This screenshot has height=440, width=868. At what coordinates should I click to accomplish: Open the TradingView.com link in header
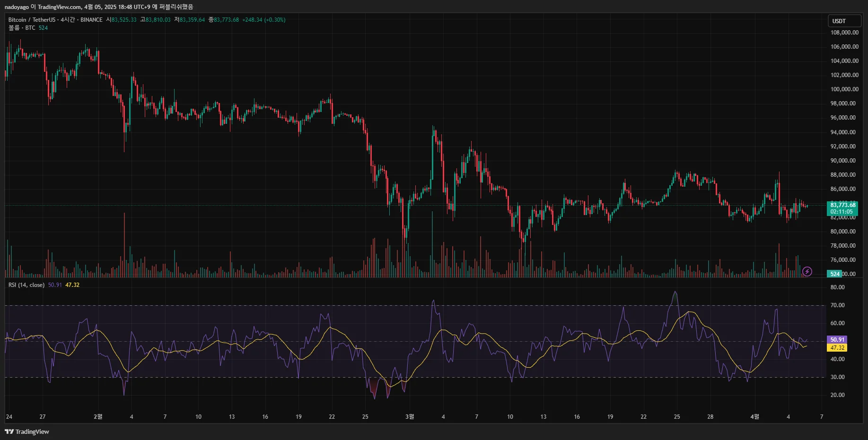pyautogui.click(x=59, y=7)
